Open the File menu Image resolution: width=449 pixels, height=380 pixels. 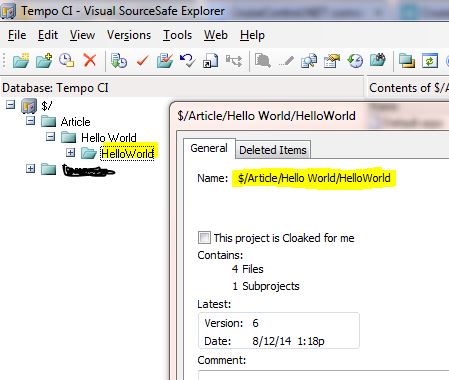coord(17,35)
